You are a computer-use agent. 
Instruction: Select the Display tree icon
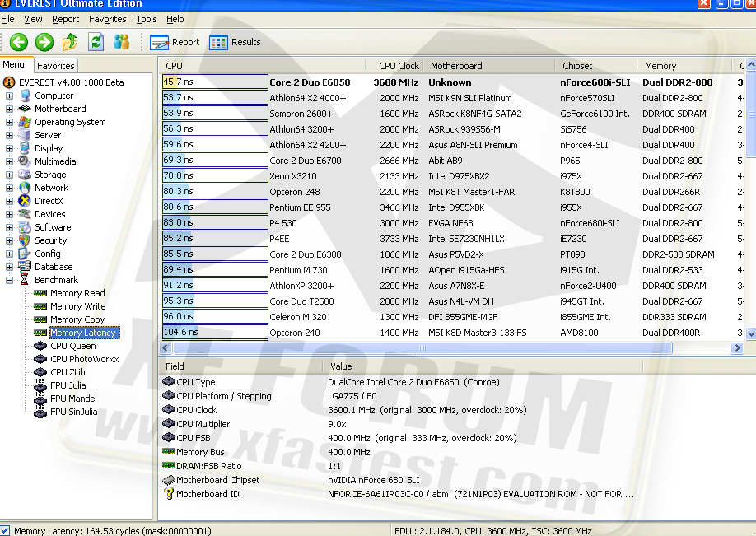pyautogui.click(x=25, y=148)
